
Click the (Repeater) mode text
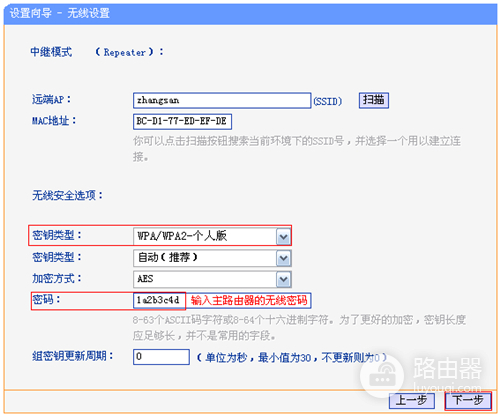[x=129, y=52]
